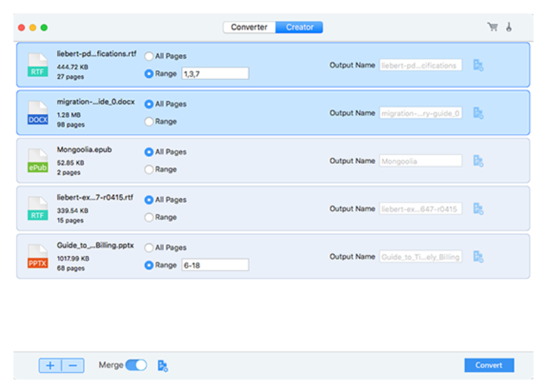Viewport: 547px width, 392px height.
Task: Click the ePub file thumbnail icon
Action: [38, 161]
